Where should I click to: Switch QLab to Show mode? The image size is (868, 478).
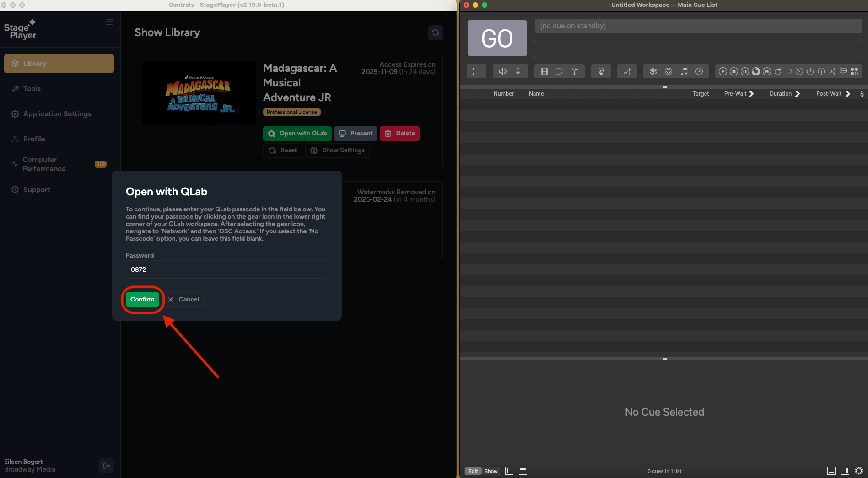[x=491, y=471]
